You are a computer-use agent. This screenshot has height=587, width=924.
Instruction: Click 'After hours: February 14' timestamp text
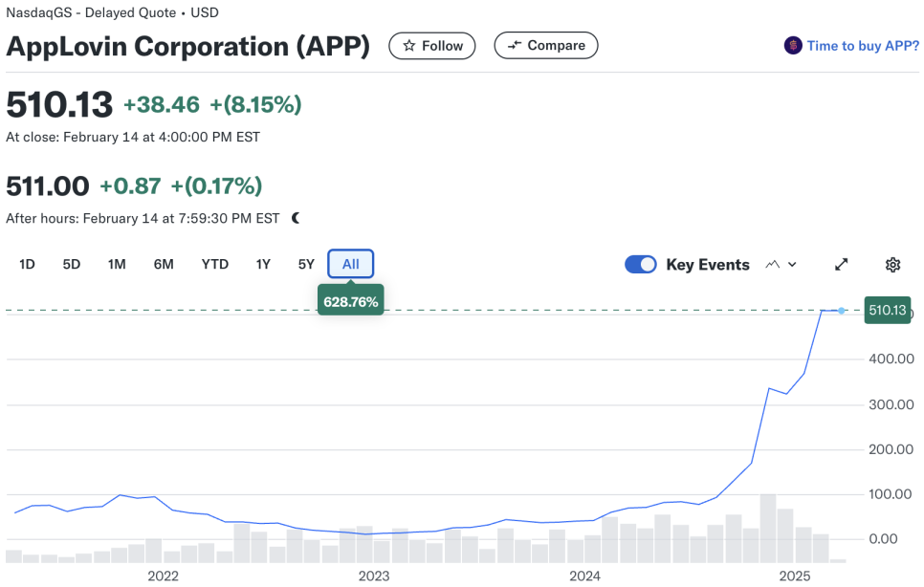click(x=143, y=218)
